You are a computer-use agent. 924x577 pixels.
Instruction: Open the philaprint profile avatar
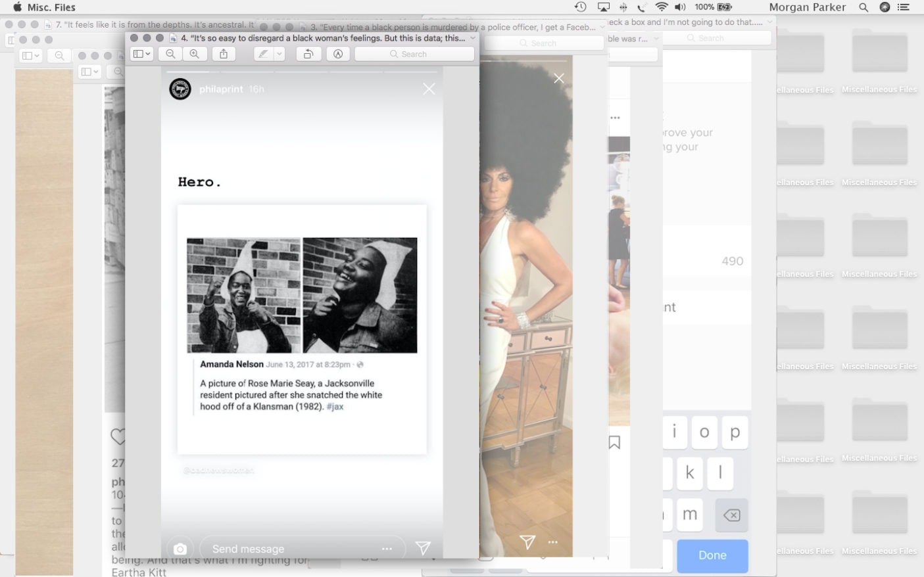click(x=180, y=89)
